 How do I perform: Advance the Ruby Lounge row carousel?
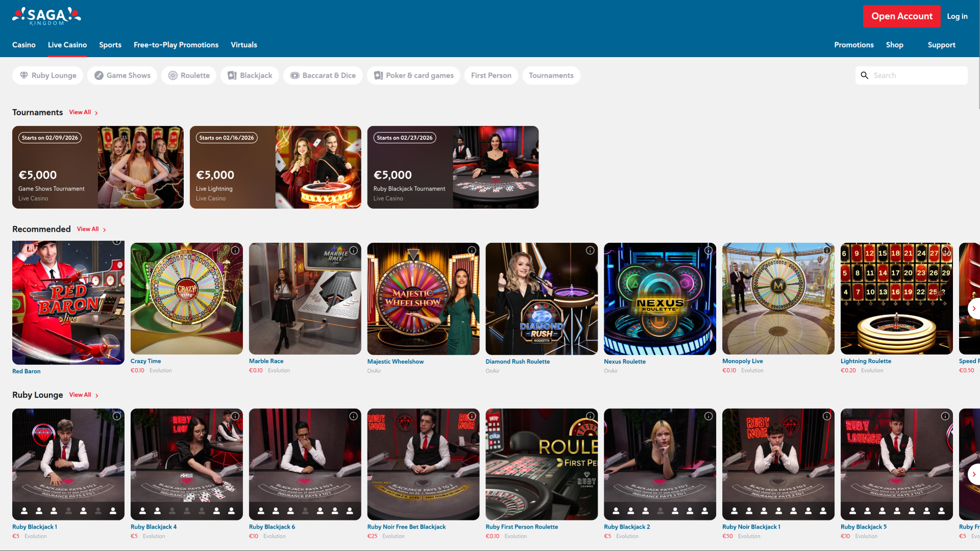tap(974, 474)
